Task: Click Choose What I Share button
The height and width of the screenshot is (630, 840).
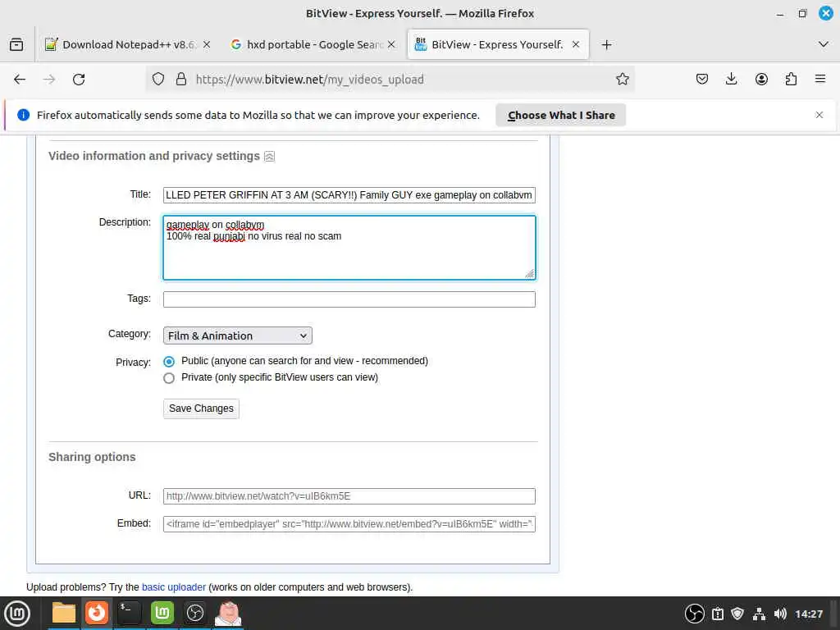Action: (560, 115)
